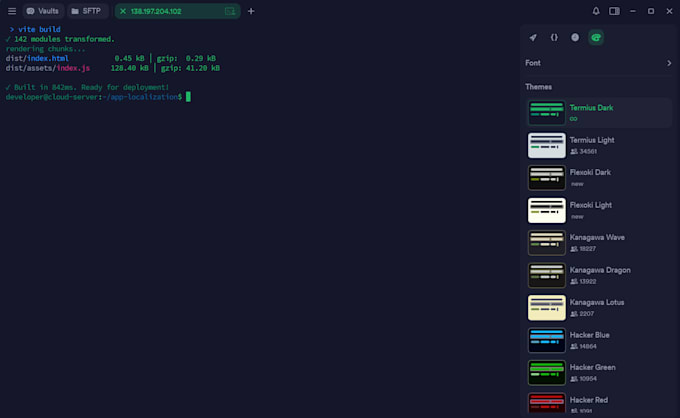Open notifications bell
This screenshot has width=680, height=418.
click(596, 11)
